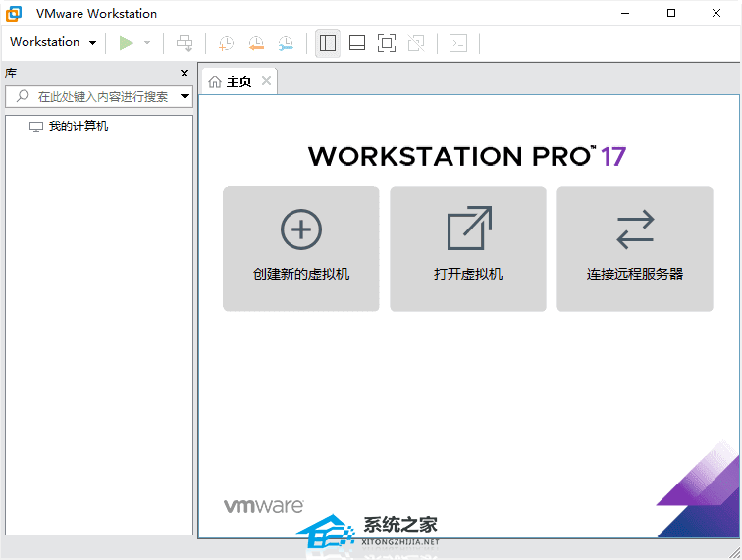Close the 主页 tab
This screenshot has height=560, width=742.
point(265,81)
